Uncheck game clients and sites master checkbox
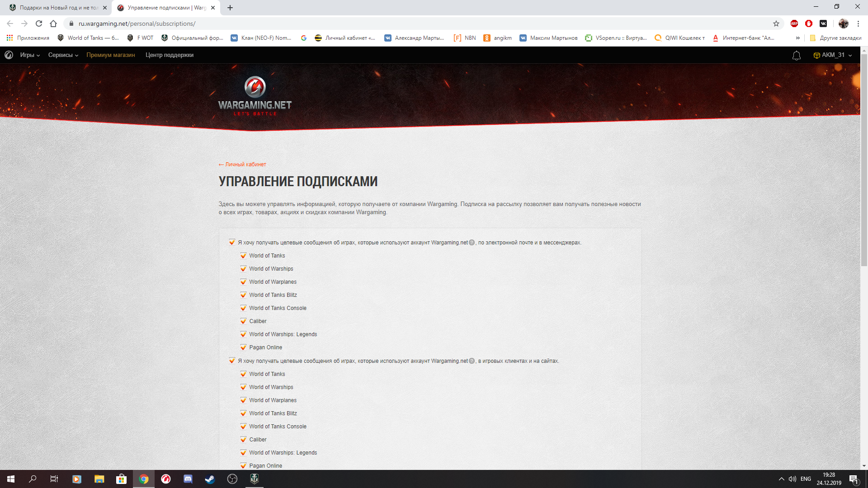 pos(232,361)
